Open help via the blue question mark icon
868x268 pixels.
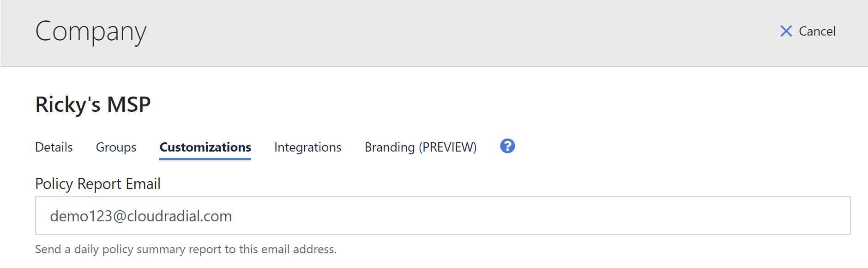507,146
